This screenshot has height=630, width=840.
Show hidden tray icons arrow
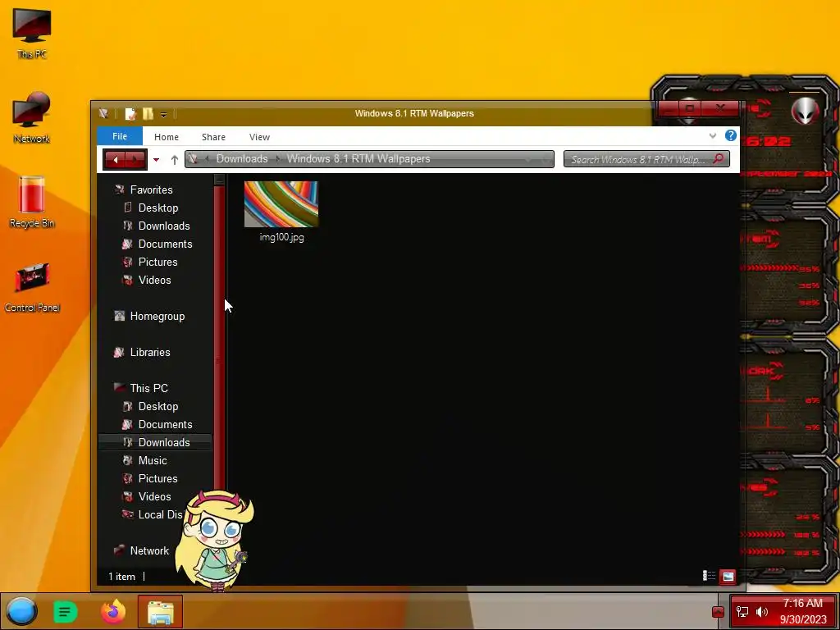pyautogui.click(x=718, y=611)
